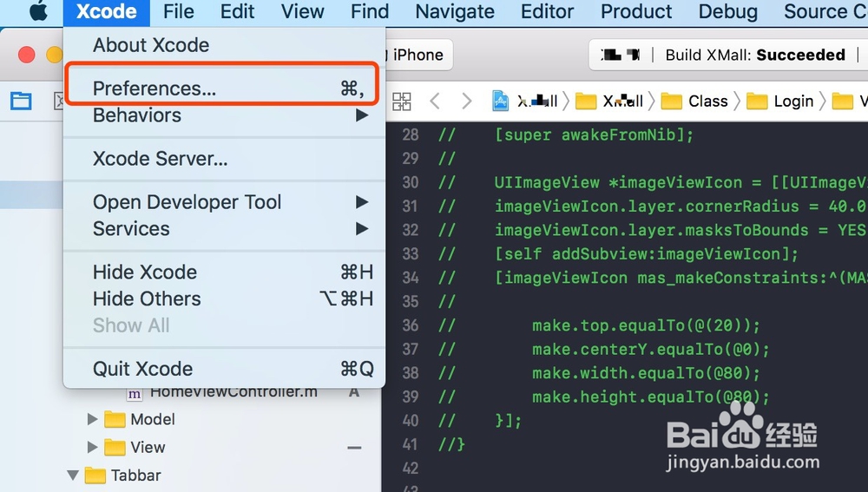The width and height of the screenshot is (868, 492).
Task: Open the related items grid icon
Action: 402,102
